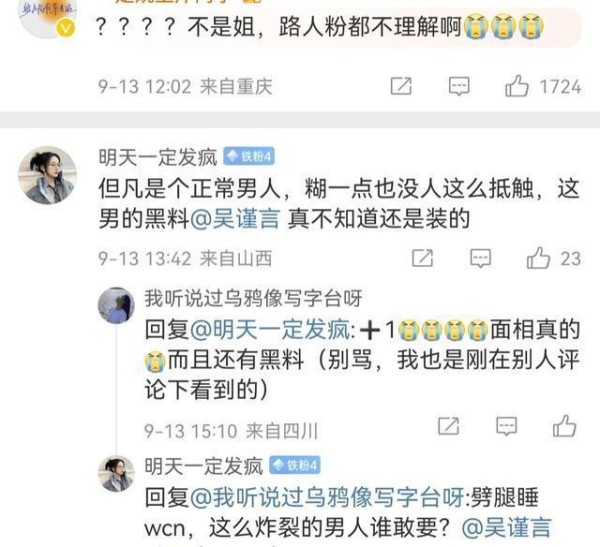
Task: Open the username 我听说过乌鸦像写字台呀
Action: (253, 298)
